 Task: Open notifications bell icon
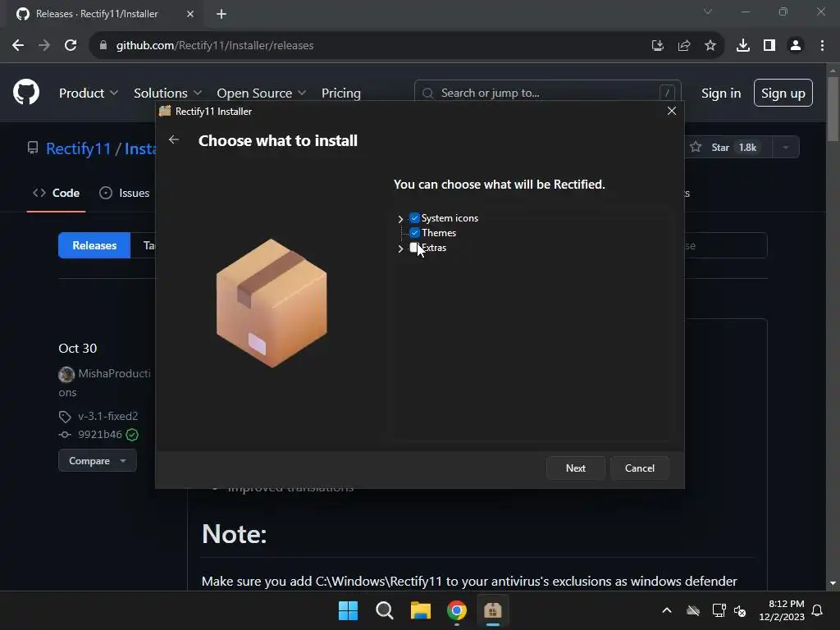tap(818, 610)
